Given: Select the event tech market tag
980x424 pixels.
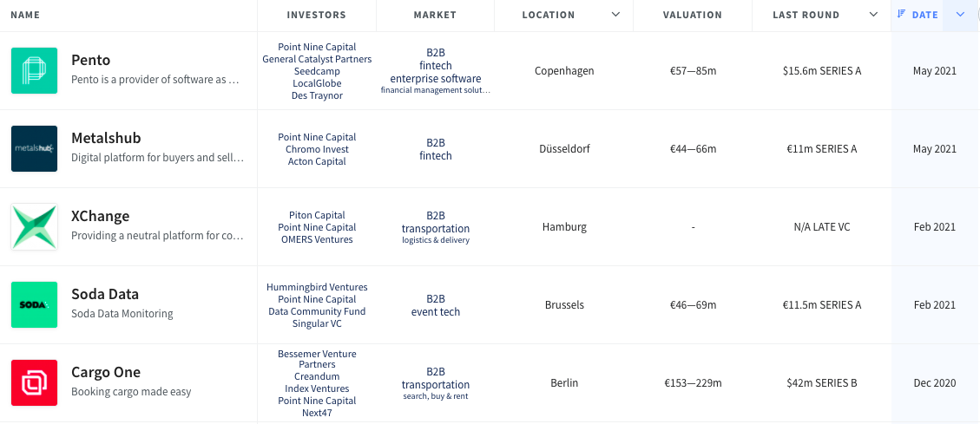Looking at the screenshot, I should (436, 311).
